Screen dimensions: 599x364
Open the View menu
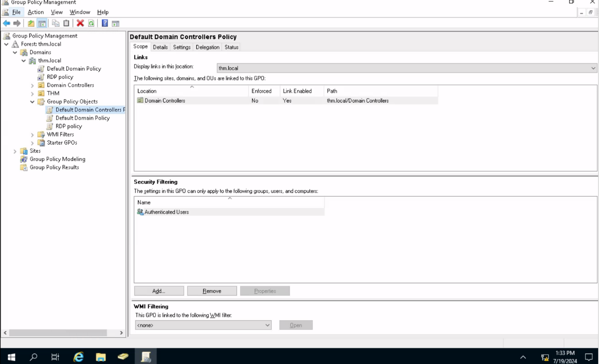57,12
